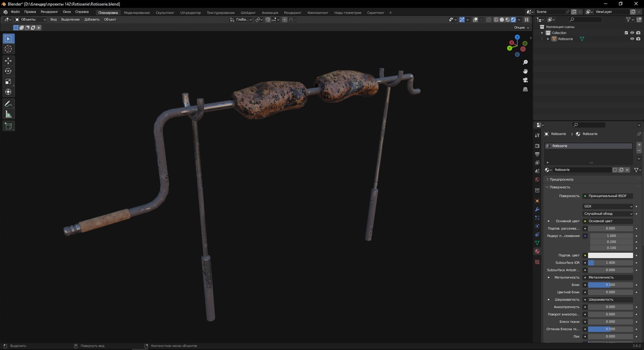Remove the selected material slot
644x350 pixels.
pyautogui.click(x=639, y=151)
